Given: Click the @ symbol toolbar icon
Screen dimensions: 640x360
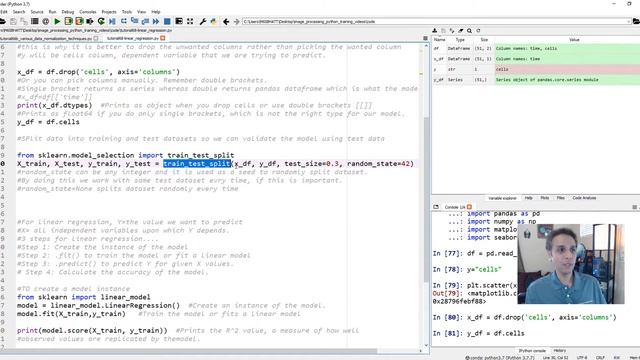Looking at the screenshot, I should 46,21.
